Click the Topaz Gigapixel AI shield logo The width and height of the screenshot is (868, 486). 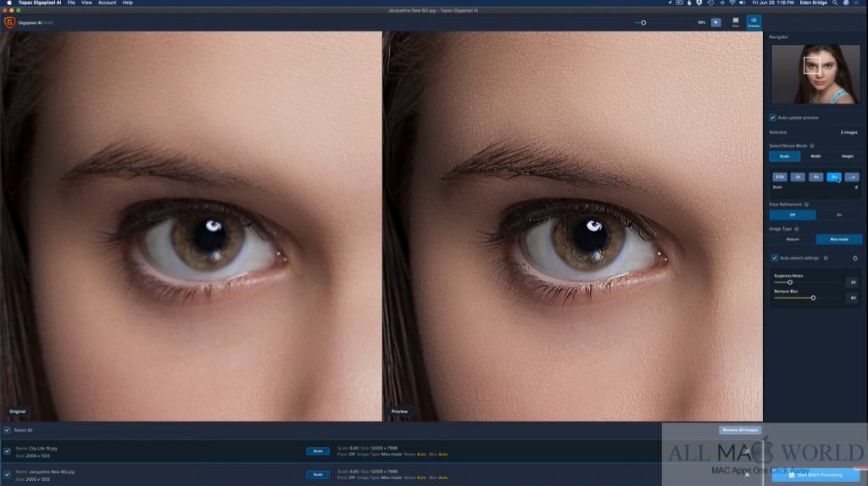[x=9, y=23]
